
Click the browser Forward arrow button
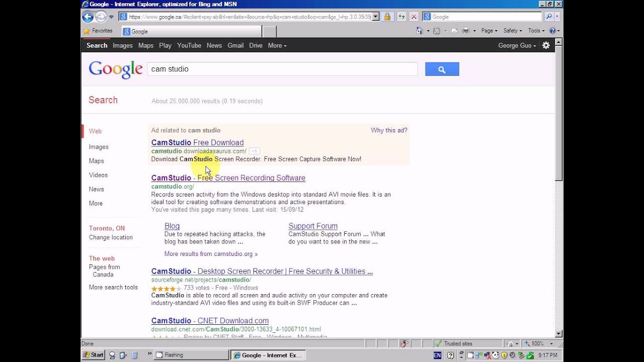101,17
